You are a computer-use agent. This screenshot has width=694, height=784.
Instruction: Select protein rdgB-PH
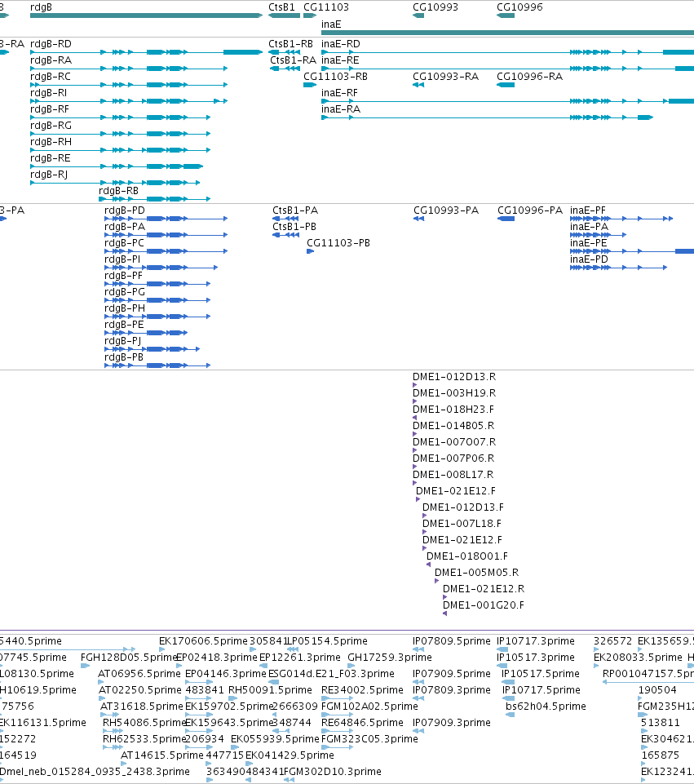point(125,308)
